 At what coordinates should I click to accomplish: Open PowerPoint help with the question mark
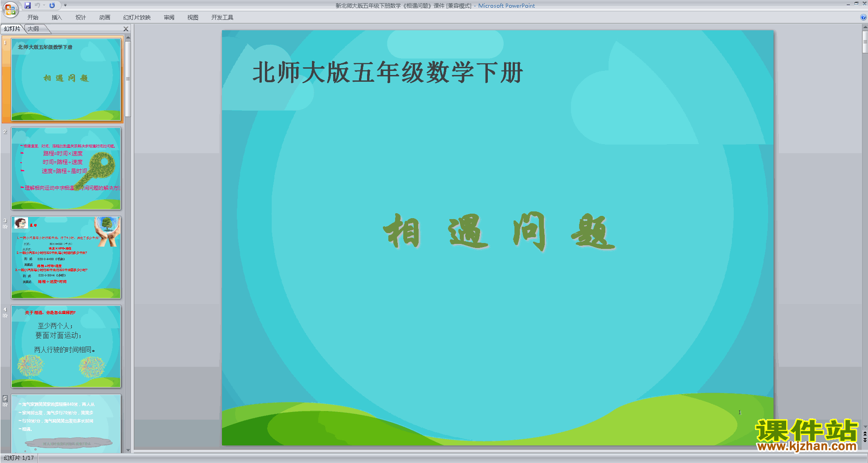pos(863,18)
